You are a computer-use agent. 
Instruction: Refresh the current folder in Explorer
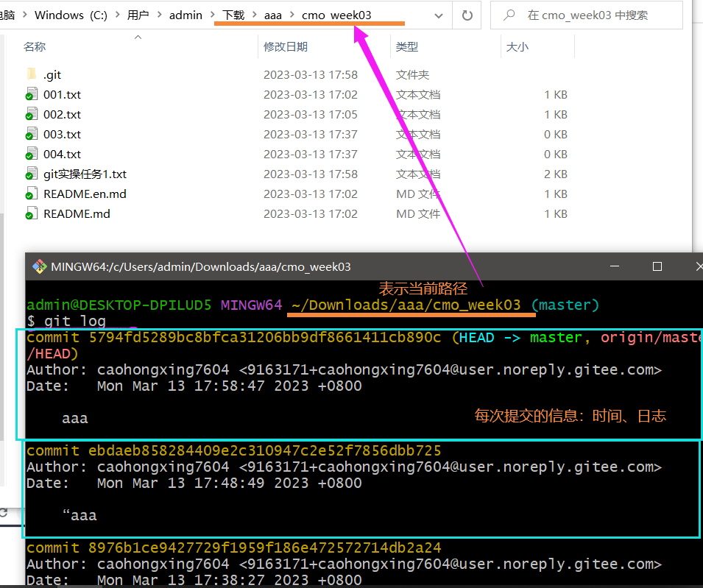click(x=467, y=15)
